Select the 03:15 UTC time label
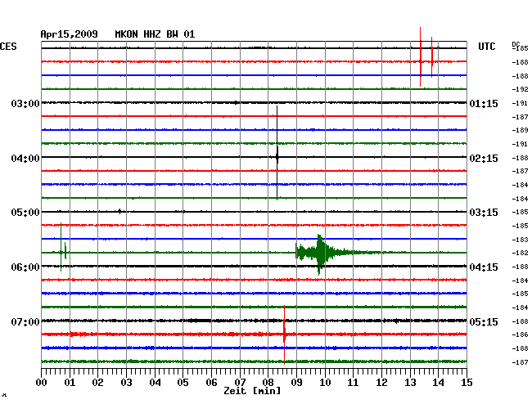 coord(484,213)
